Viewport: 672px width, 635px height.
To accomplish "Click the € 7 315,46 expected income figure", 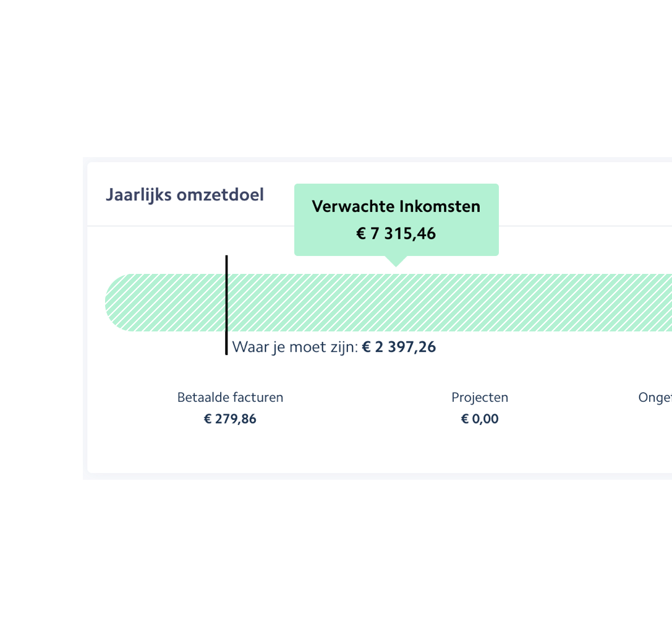I will pos(396,233).
